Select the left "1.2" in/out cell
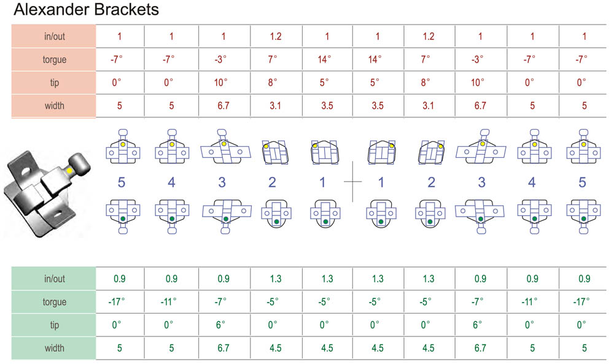Image resolution: width=614 pixels, height=364 pixels. (x=275, y=36)
